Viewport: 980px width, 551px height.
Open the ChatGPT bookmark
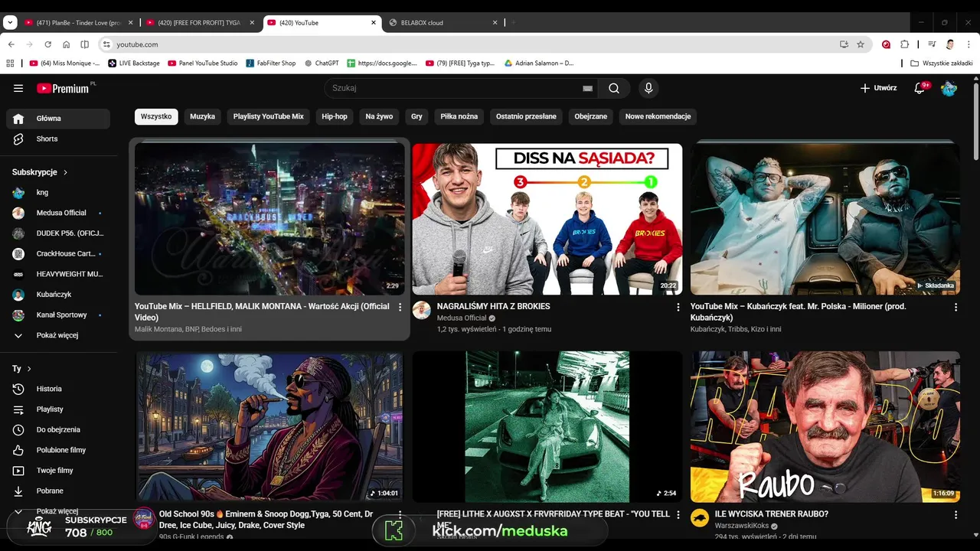[x=322, y=64]
